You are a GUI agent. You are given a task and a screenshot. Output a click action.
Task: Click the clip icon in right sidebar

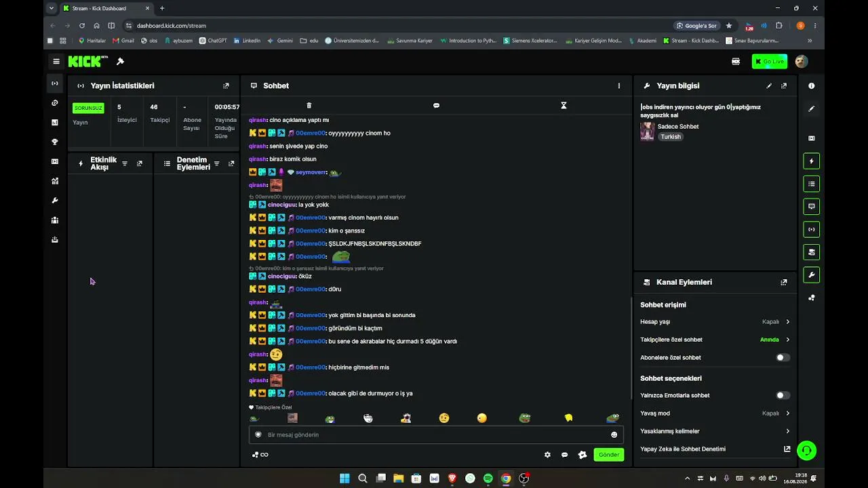pyautogui.click(x=812, y=138)
